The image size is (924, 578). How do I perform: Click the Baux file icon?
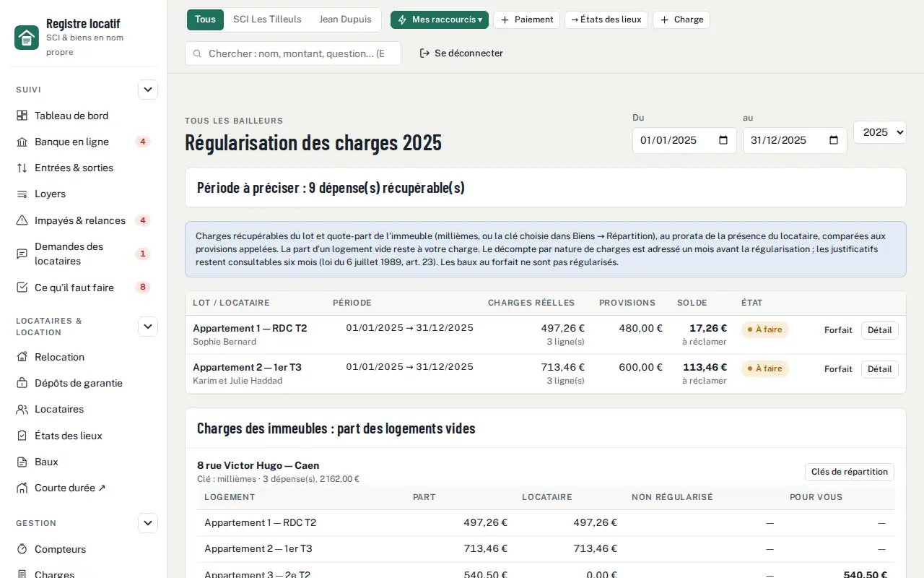22,462
